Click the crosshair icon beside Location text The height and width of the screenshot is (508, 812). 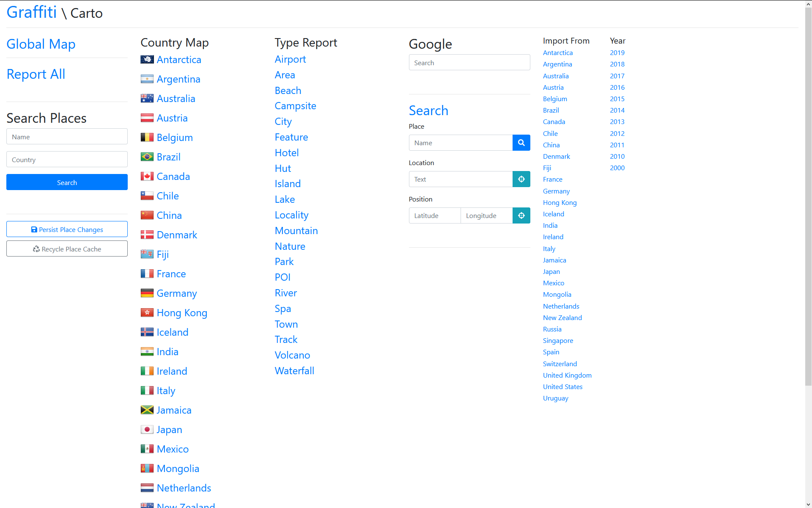pos(521,179)
